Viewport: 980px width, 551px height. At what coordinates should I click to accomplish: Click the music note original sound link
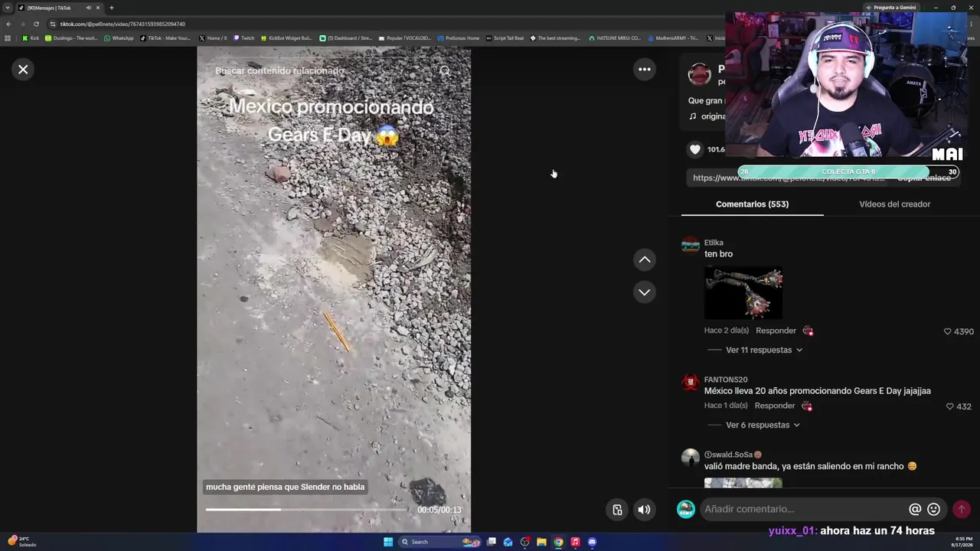[x=706, y=116]
